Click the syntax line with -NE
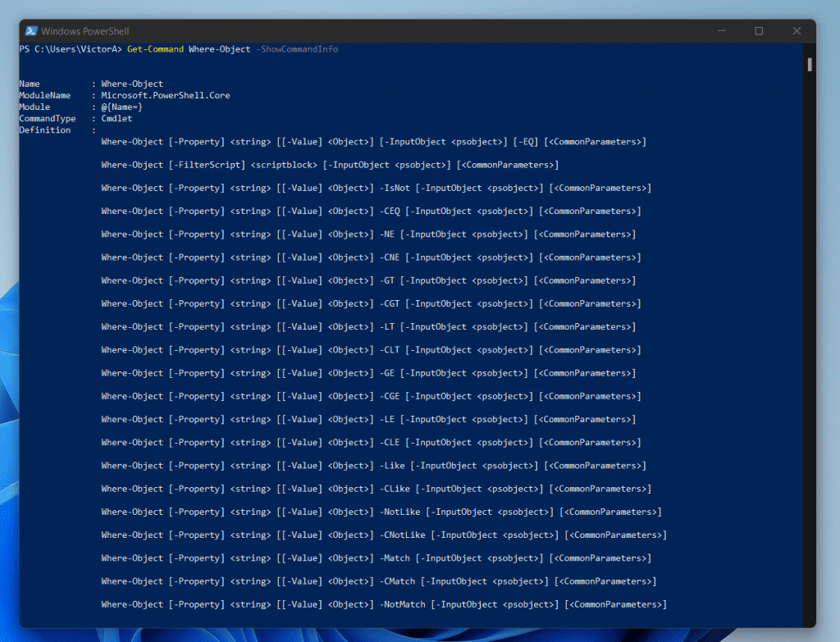The width and height of the screenshot is (840, 642). 368,234
